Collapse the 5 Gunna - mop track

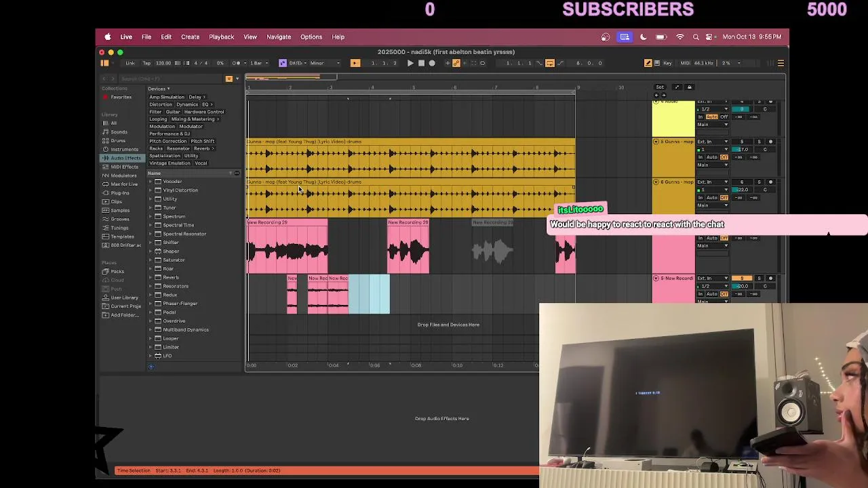tap(656, 142)
